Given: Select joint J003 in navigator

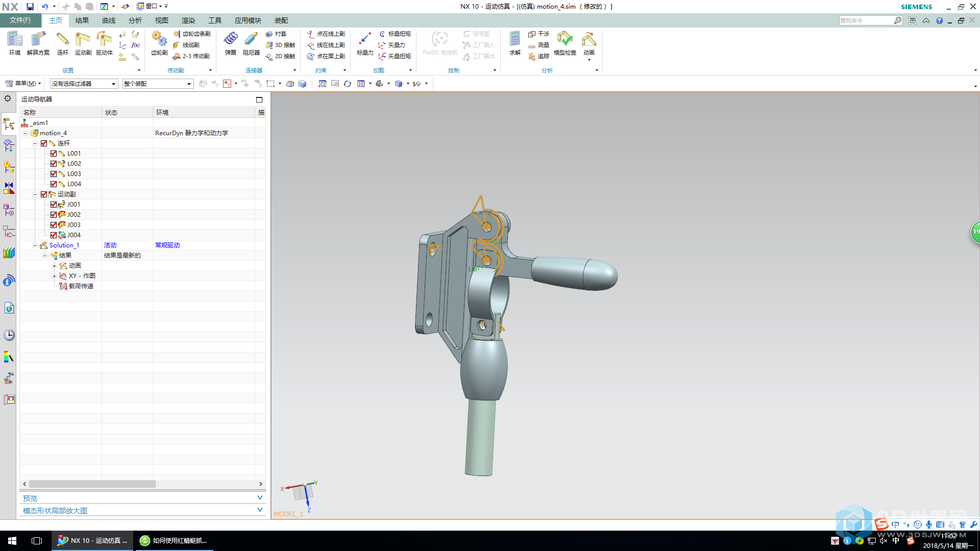Looking at the screenshot, I should pyautogui.click(x=74, y=225).
